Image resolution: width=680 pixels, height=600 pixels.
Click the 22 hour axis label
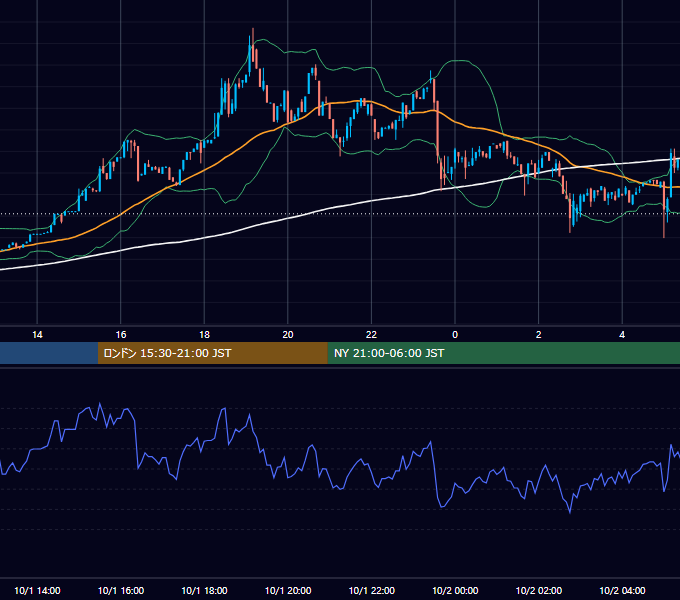(x=371, y=335)
